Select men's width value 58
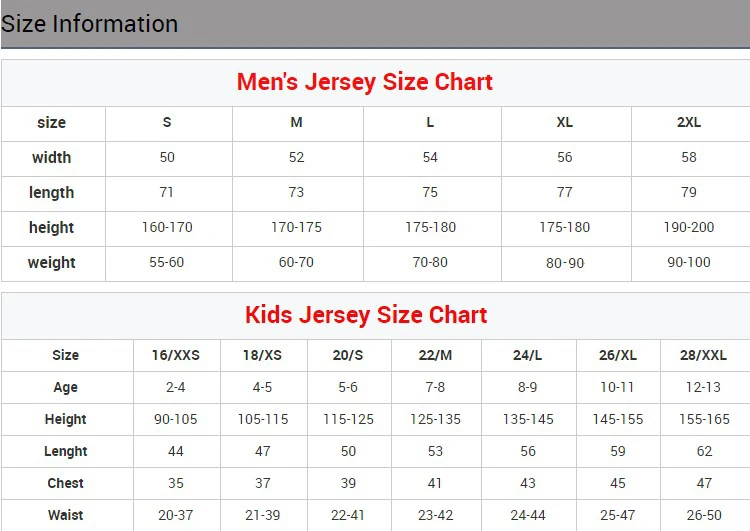 click(689, 157)
